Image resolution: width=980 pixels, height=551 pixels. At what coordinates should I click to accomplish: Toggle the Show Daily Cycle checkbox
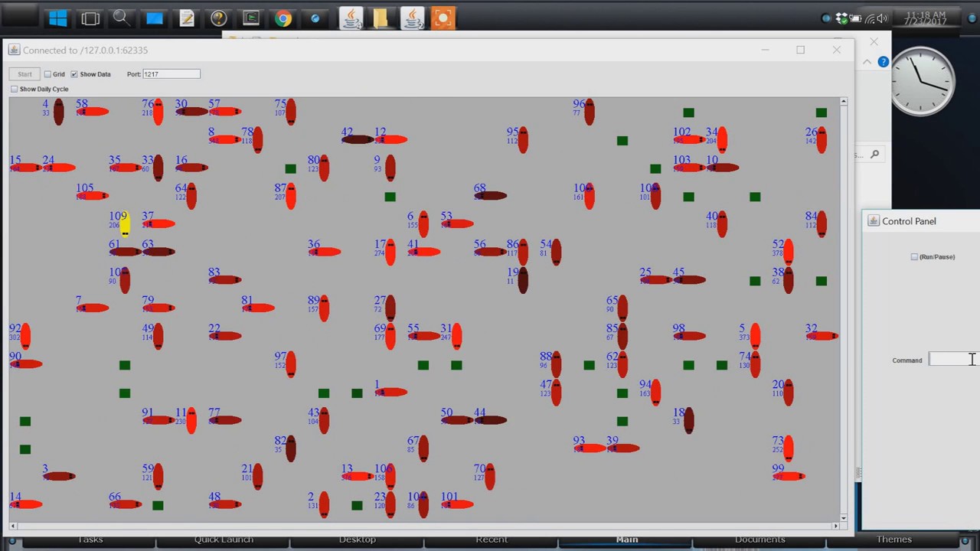[x=15, y=90]
